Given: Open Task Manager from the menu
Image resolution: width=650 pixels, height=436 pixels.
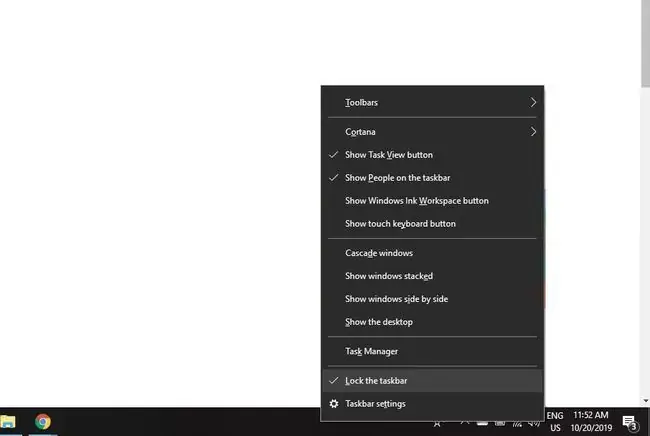Looking at the screenshot, I should (432, 351).
